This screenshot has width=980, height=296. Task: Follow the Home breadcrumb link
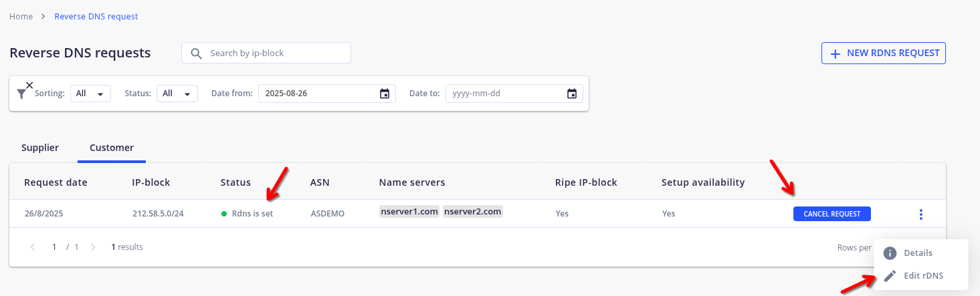21,16
